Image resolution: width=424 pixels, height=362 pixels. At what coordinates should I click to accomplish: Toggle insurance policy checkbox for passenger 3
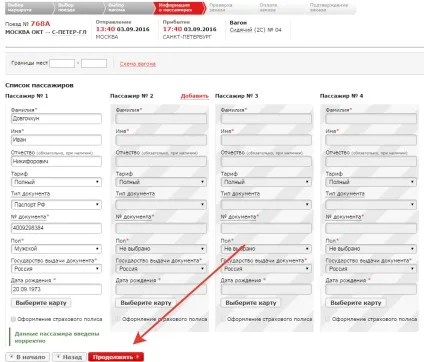(223, 319)
